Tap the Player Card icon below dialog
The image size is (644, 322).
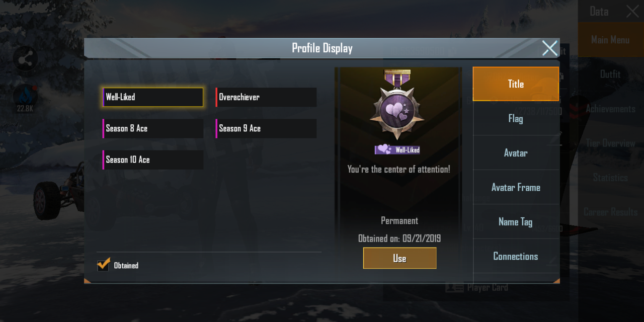pyautogui.click(x=454, y=288)
